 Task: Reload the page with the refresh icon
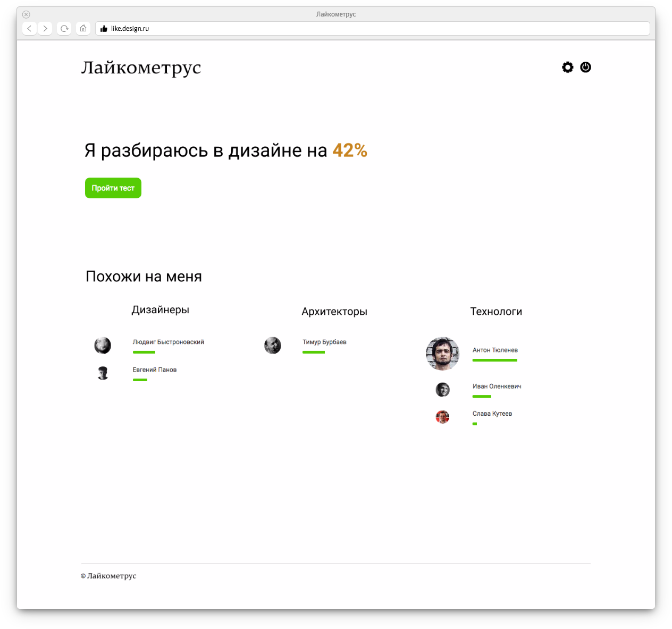(x=64, y=29)
